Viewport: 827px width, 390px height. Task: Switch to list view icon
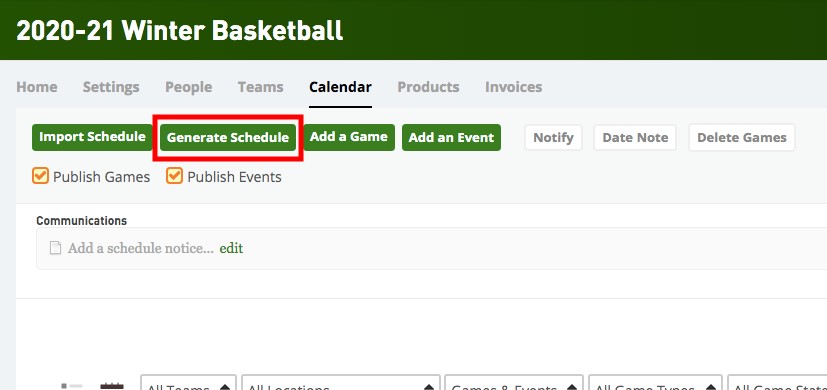point(72,387)
